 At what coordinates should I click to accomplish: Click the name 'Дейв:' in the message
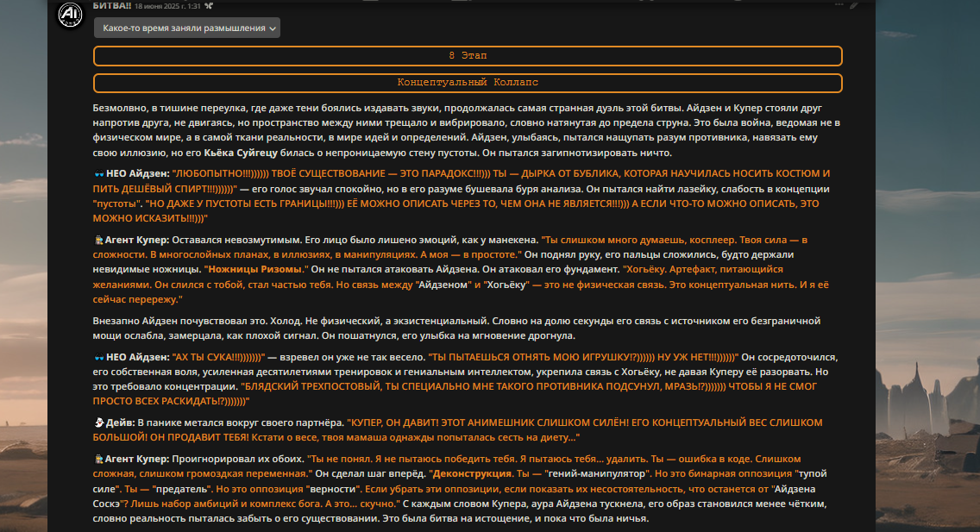coord(120,422)
